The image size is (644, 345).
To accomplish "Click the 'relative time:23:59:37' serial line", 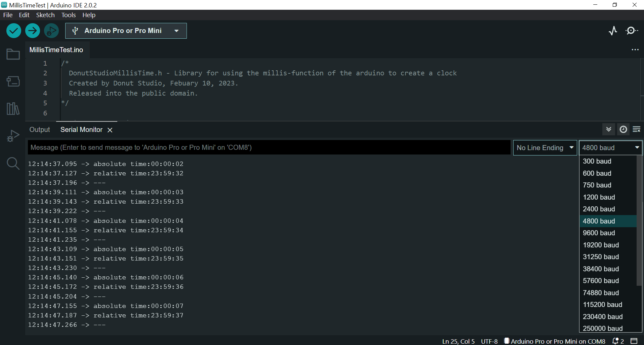I will (x=138, y=315).
